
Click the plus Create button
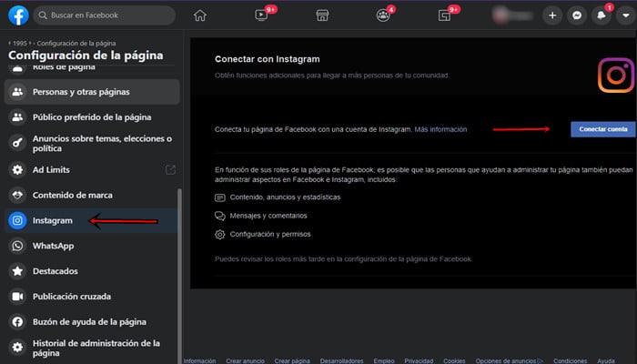tap(552, 15)
